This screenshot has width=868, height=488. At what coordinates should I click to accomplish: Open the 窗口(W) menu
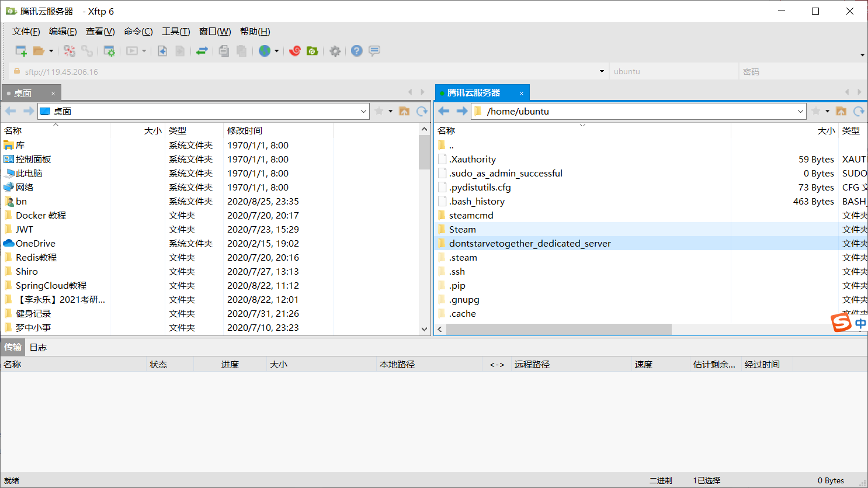(215, 32)
